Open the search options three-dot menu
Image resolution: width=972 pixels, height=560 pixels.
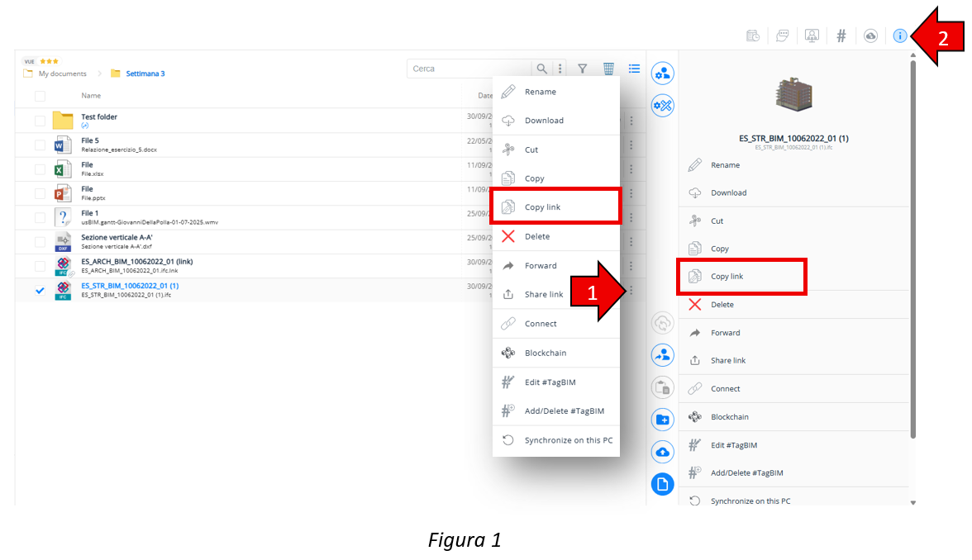(x=560, y=69)
